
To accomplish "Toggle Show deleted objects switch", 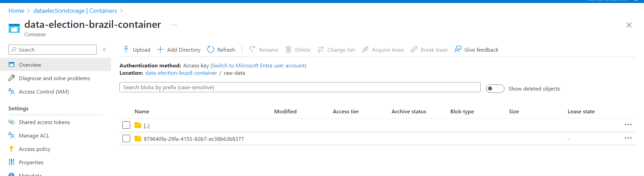I will click(x=495, y=89).
